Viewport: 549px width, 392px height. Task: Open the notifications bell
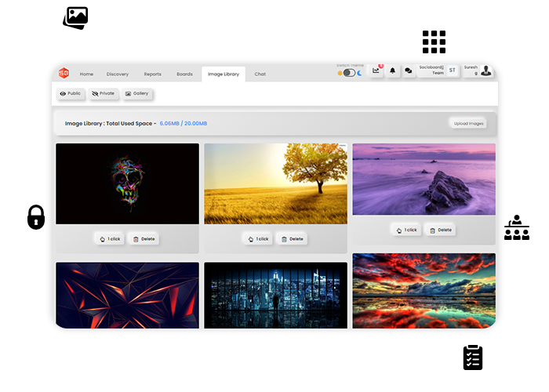click(393, 71)
